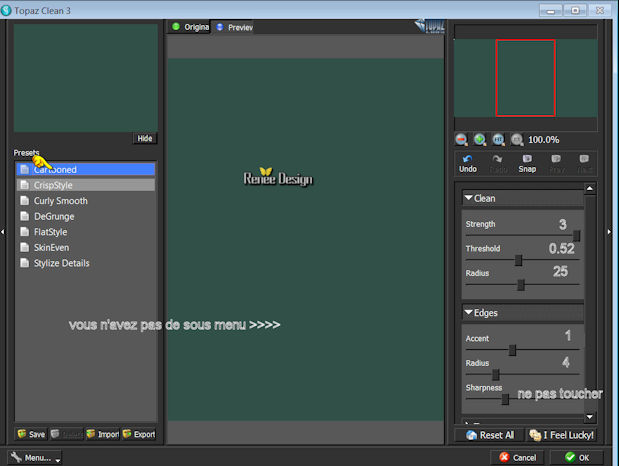
Task: Click the Accent value 1
Action: (x=568, y=335)
